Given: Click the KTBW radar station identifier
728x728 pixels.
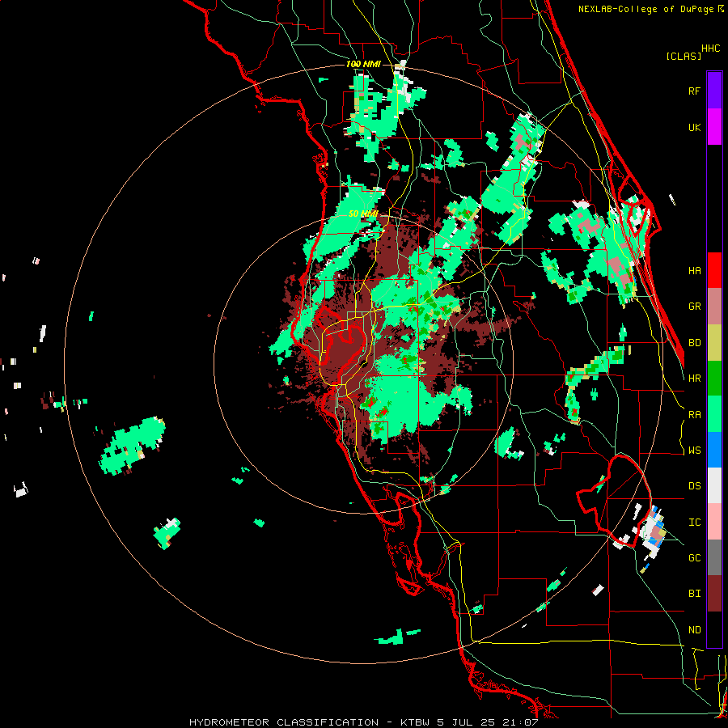Looking at the screenshot, I should point(417,722).
